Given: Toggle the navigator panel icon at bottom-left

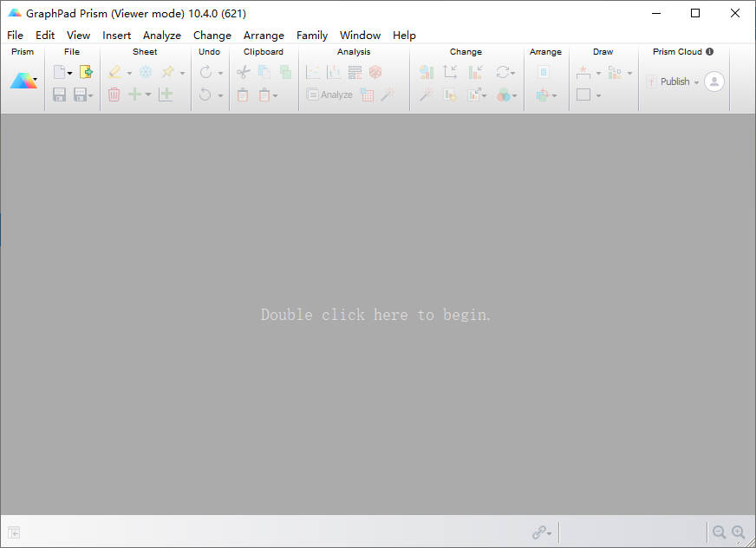Looking at the screenshot, I should tap(14, 532).
